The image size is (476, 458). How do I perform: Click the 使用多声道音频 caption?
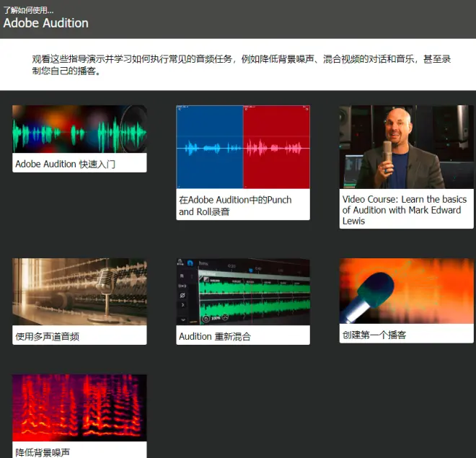coord(48,336)
